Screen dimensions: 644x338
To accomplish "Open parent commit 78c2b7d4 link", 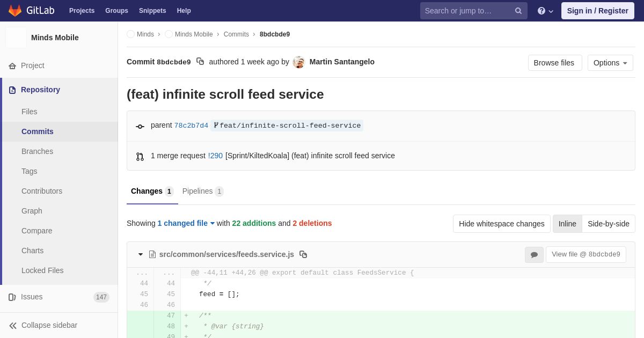I will 191,126.
